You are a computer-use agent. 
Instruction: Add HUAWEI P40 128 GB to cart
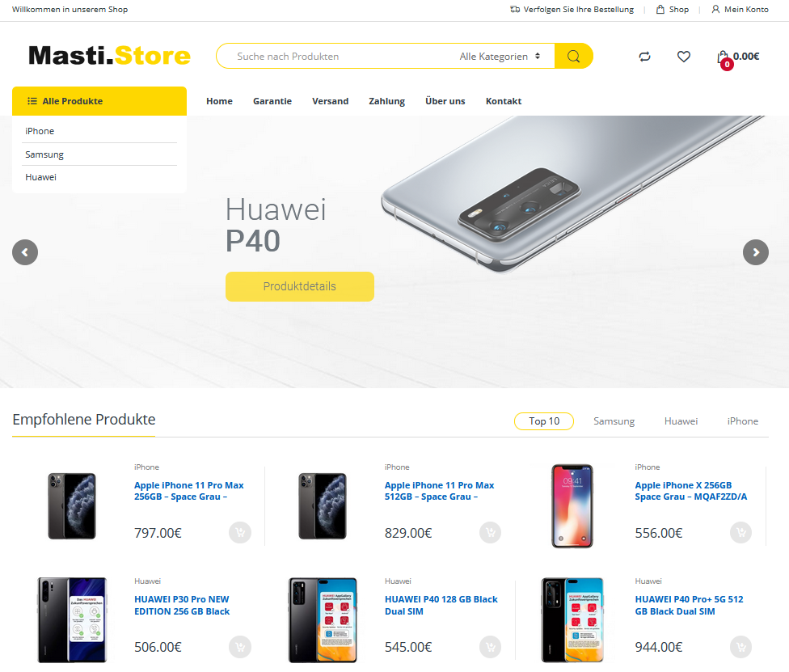pyautogui.click(x=490, y=647)
